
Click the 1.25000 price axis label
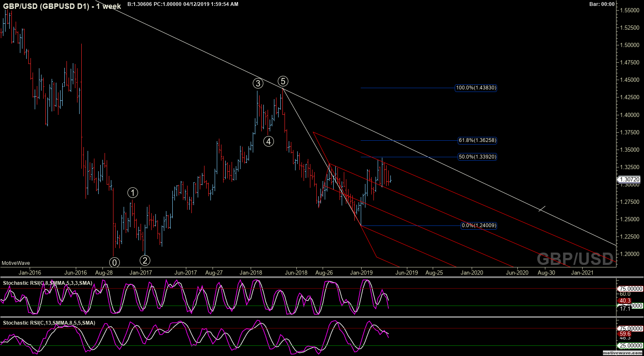[629, 219]
